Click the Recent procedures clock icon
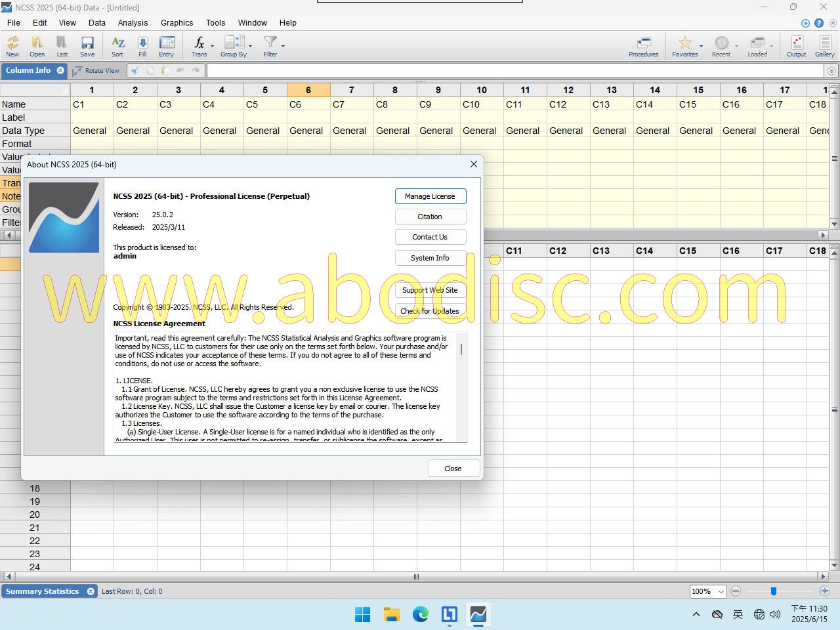The image size is (840, 630). (x=721, y=46)
